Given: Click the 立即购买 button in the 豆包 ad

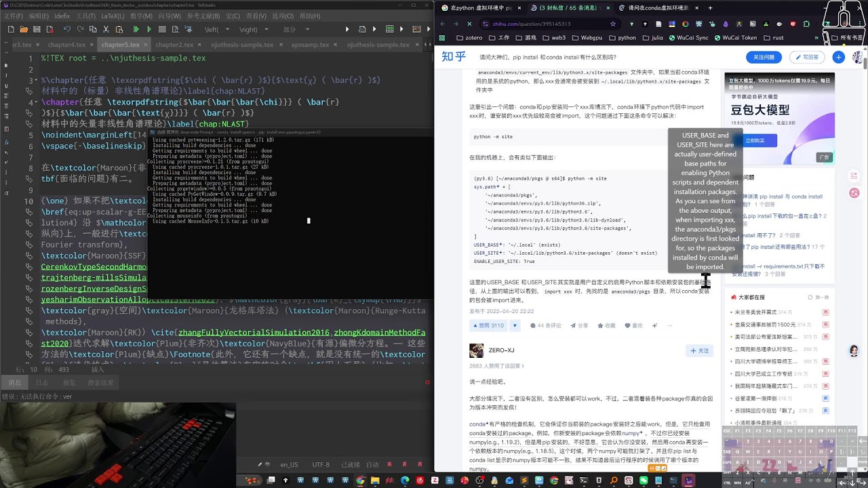Looking at the screenshot, I should pos(755,140).
